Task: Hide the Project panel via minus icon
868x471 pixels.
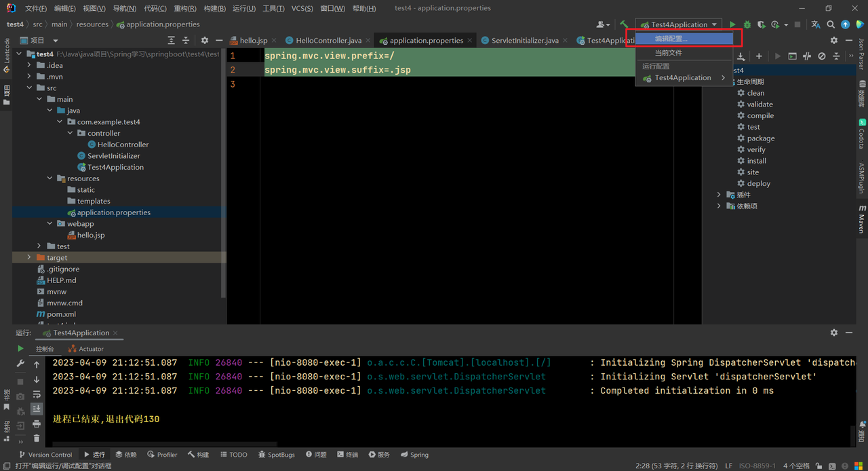Action: pos(219,40)
